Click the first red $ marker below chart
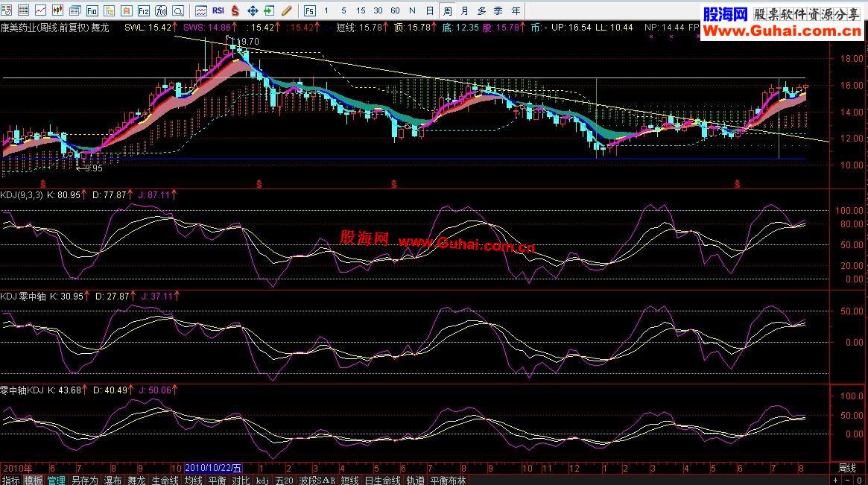 (x=43, y=184)
